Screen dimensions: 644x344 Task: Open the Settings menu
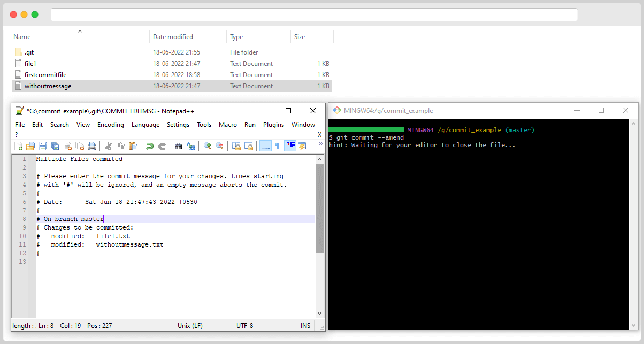pos(178,125)
